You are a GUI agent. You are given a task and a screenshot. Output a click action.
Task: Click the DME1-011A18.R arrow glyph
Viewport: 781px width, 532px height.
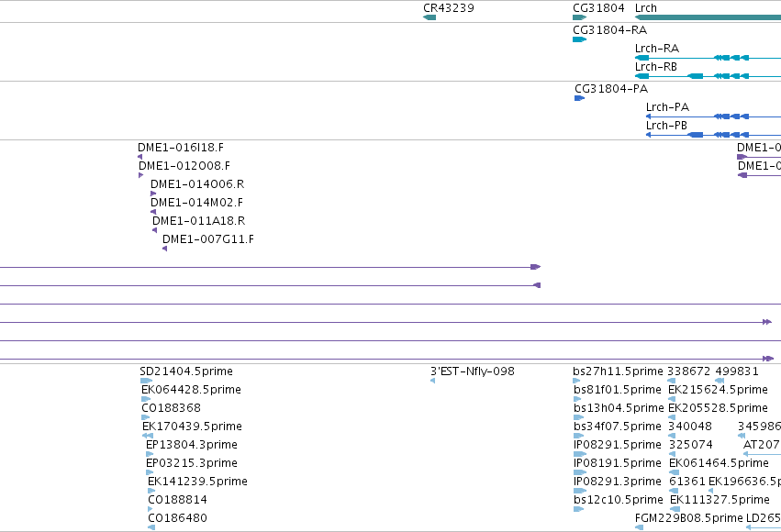[x=155, y=230]
